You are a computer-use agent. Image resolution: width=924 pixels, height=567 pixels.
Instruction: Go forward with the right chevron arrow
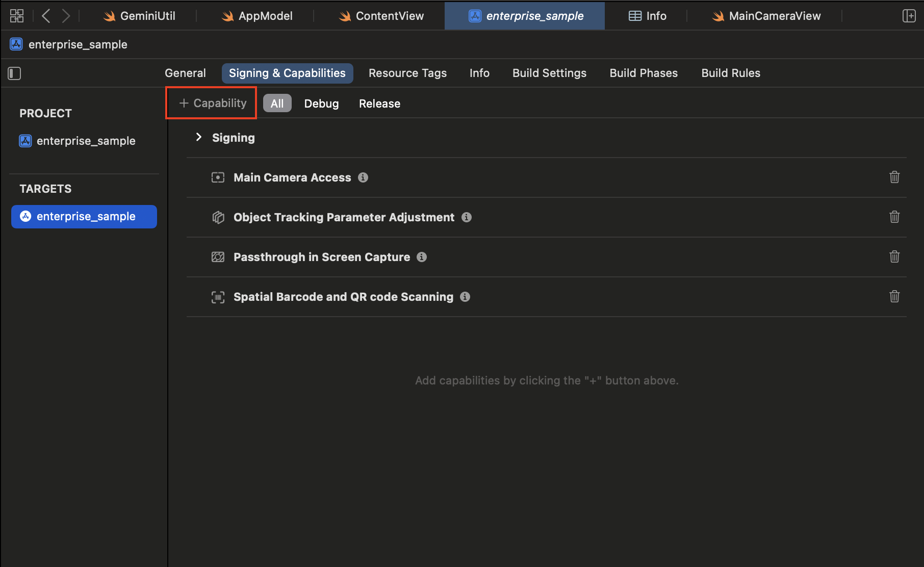click(66, 16)
